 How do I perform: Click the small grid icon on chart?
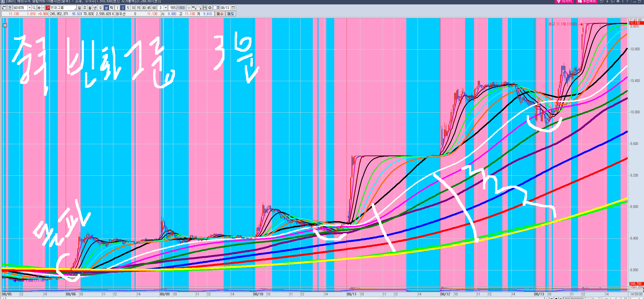[5, 25]
